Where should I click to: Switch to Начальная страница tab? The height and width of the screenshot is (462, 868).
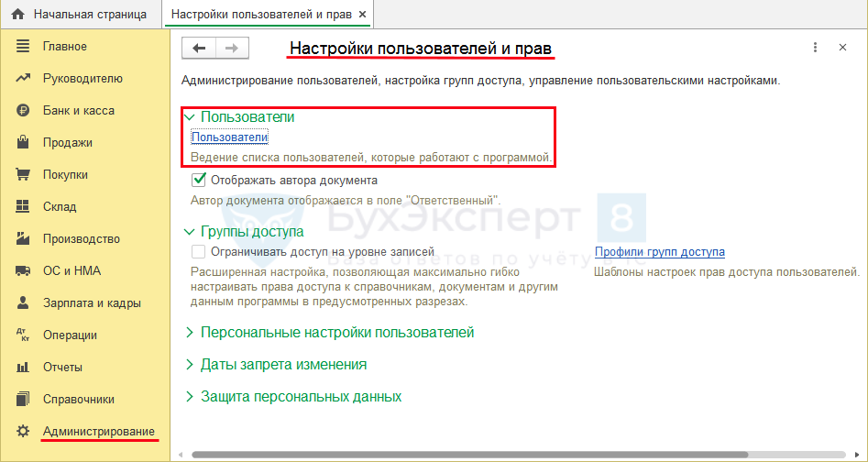coord(90,15)
